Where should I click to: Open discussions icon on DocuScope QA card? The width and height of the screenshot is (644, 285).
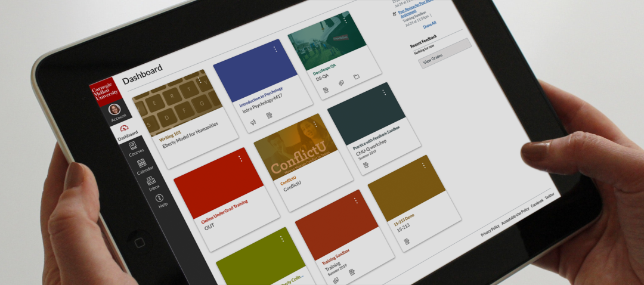341,83
